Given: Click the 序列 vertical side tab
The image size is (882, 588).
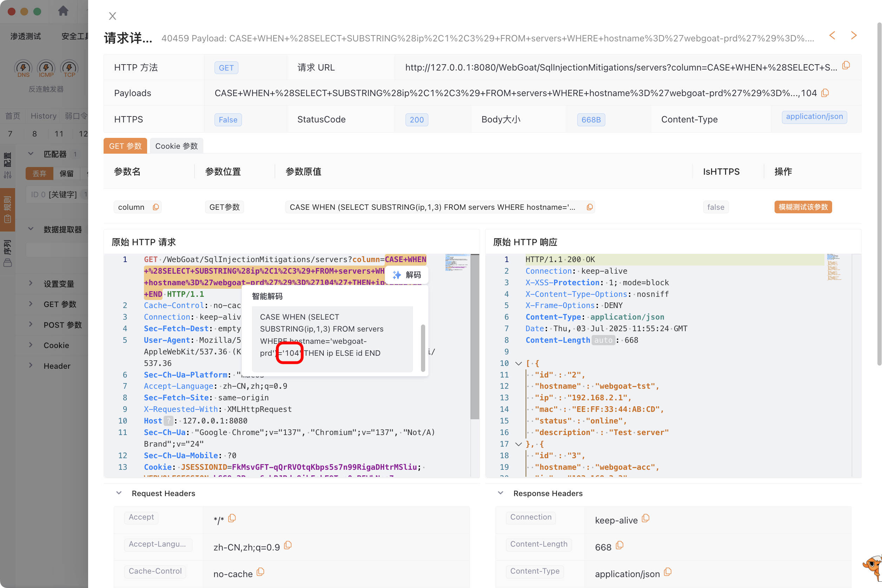Looking at the screenshot, I should pyautogui.click(x=7, y=253).
